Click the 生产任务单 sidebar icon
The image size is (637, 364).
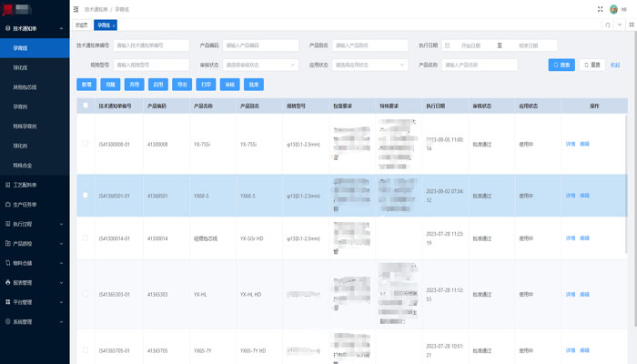click(x=7, y=203)
